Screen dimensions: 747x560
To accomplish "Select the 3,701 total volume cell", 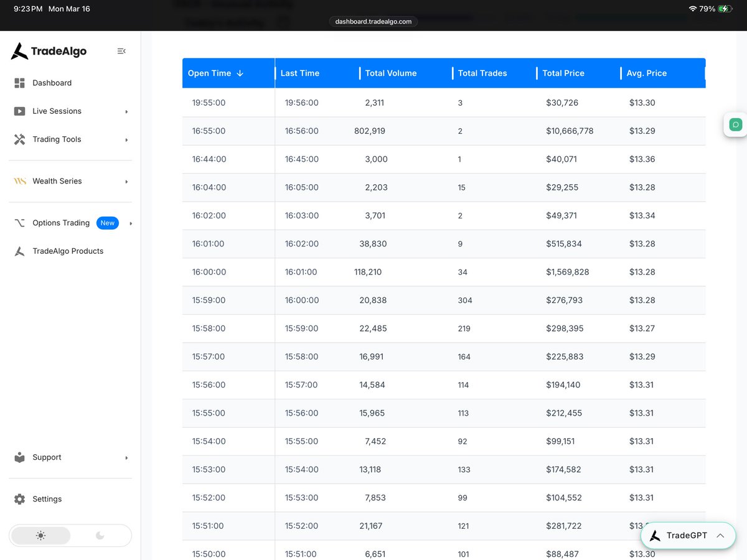I will pos(375,216).
